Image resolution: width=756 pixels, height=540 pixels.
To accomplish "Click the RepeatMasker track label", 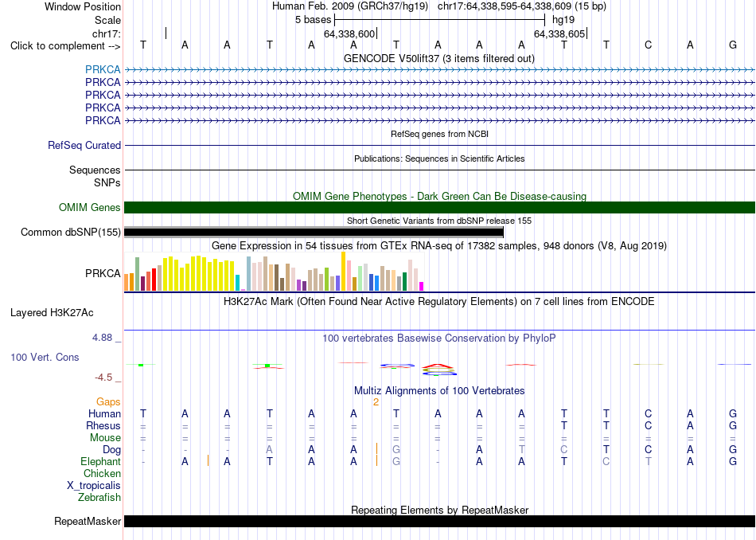I will 88,521.
